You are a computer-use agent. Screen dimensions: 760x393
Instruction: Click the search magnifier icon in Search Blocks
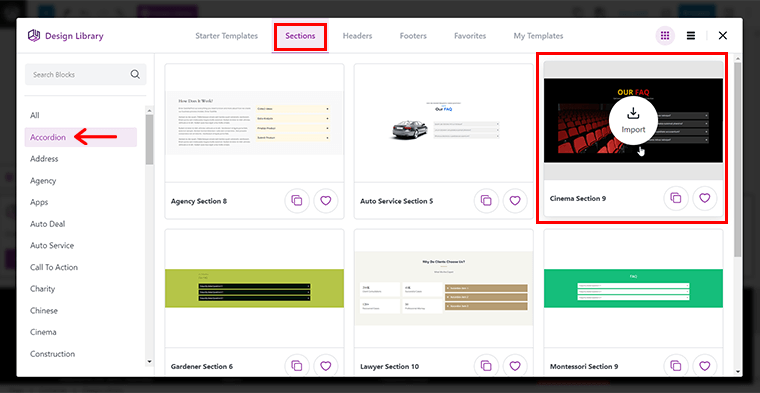(x=135, y=75)
